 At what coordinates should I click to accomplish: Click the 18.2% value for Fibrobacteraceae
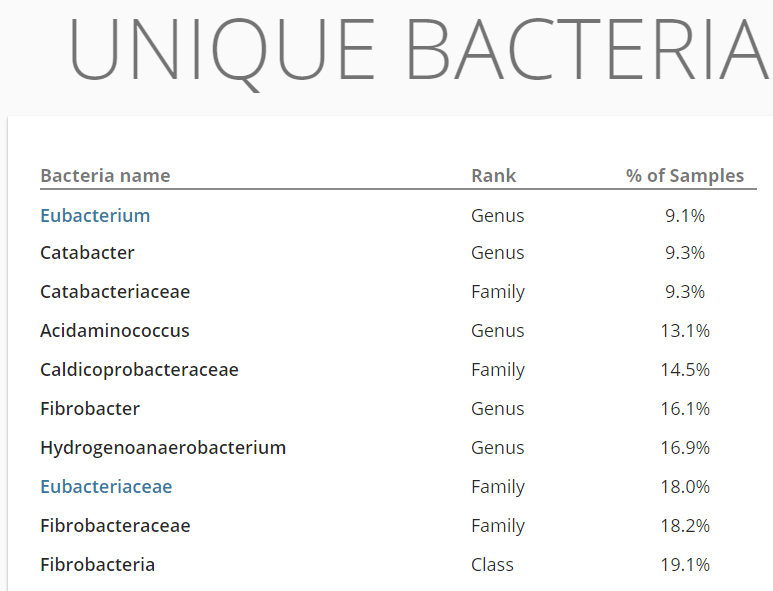click(x=685, y=526)
